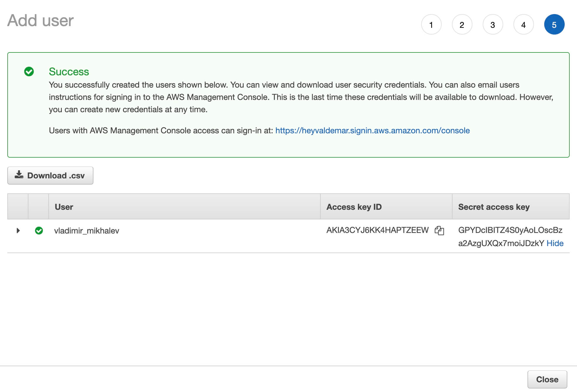Click the green status check beside vladimir_mikhalev
This screenshot has width=577, height=392.
[39, 231]
